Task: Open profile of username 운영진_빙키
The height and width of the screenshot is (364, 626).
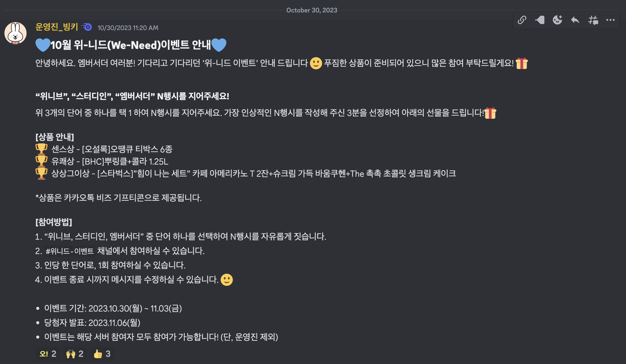Action: [x=57, y=27]
